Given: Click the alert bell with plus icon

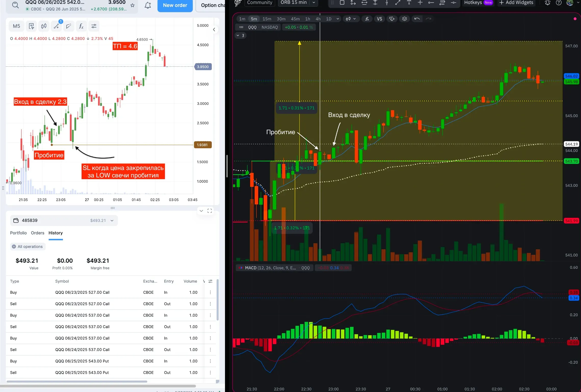Looking at the screenshot, I should [x=148, y=5].
